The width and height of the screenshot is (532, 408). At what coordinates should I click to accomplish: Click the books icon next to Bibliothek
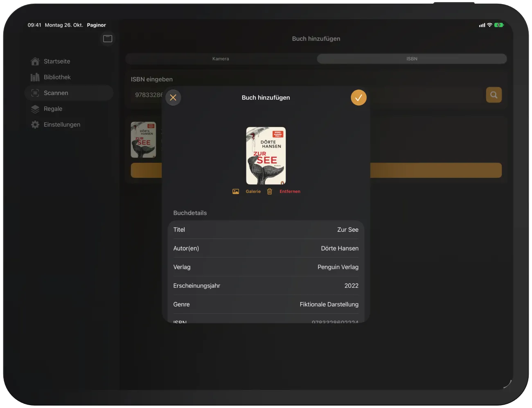(x=35, y=77)
